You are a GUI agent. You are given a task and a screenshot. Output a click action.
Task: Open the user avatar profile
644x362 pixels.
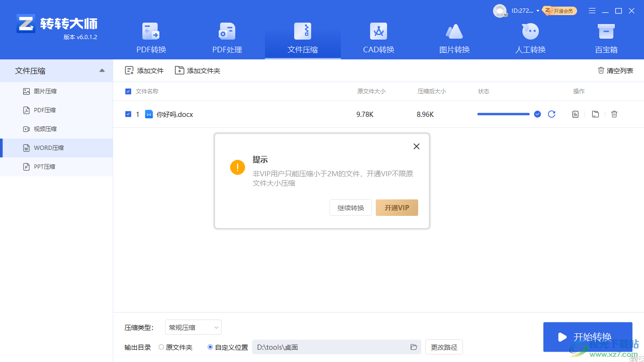click(x=500, y=11)
